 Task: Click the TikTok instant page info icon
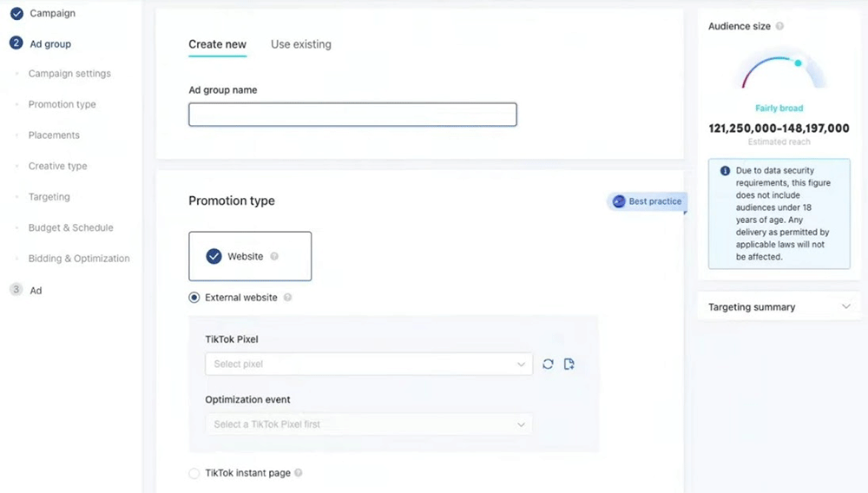tap(299, 473)
